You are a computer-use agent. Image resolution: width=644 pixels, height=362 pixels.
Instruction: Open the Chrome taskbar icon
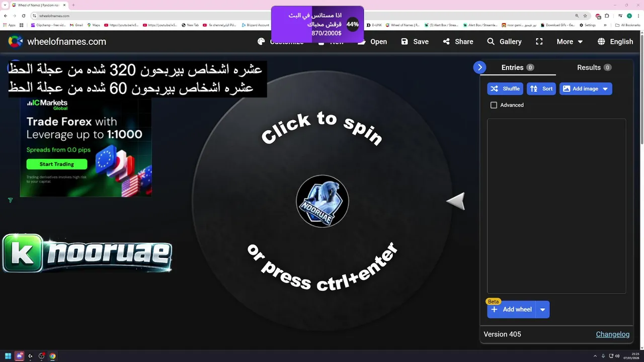(52, 356)
